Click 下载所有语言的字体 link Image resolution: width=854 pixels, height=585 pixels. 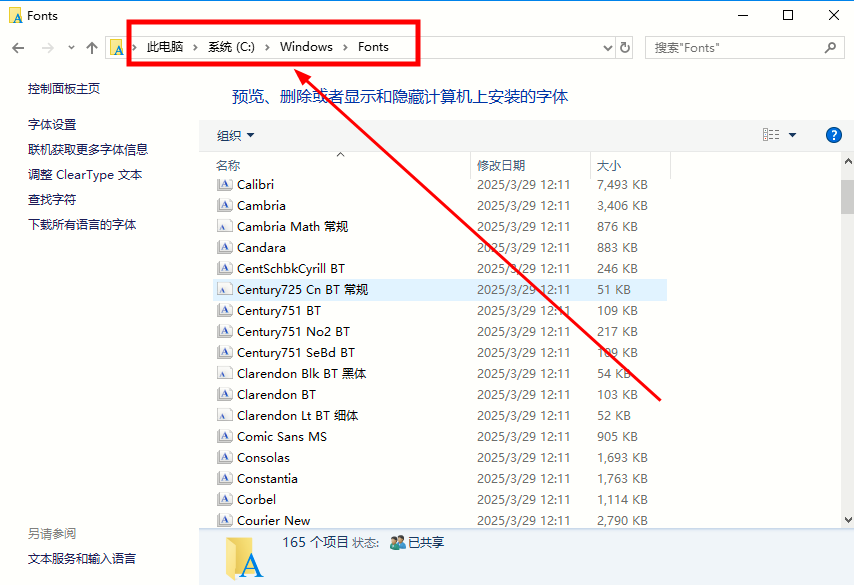pos(82,224)
